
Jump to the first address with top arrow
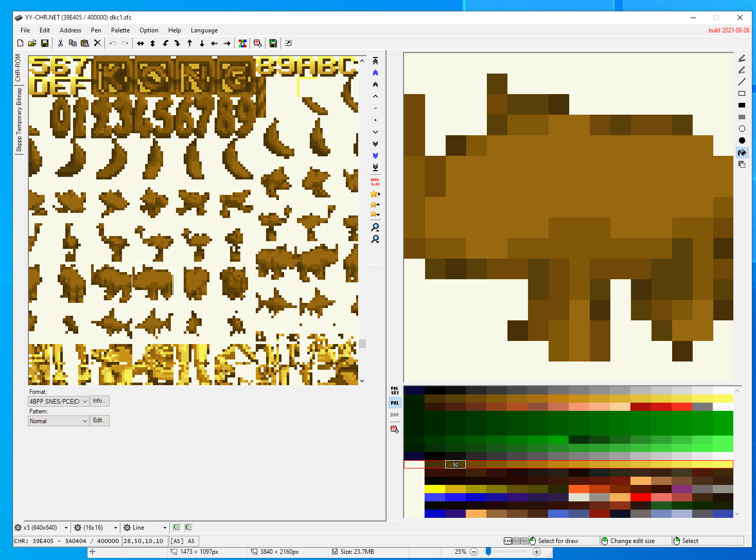tap(375, 61)
